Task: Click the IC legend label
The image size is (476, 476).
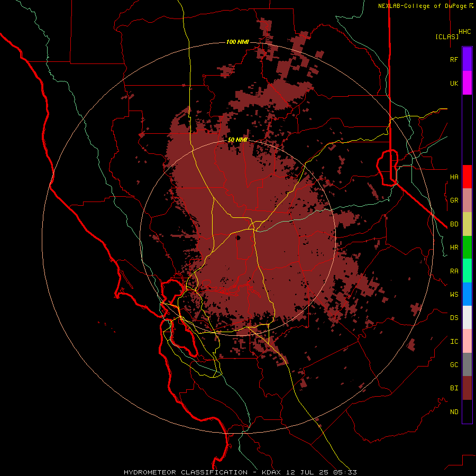Action: [454, 341]
